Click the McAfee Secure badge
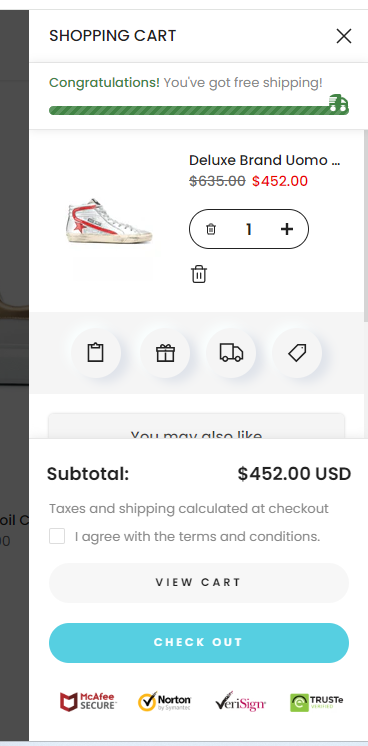 click(88, 702)
